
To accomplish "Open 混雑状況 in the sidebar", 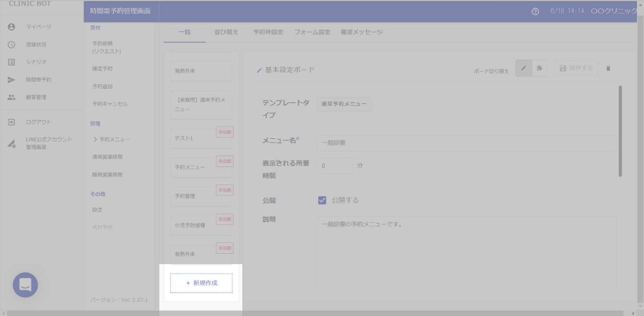I will (36, 45).
